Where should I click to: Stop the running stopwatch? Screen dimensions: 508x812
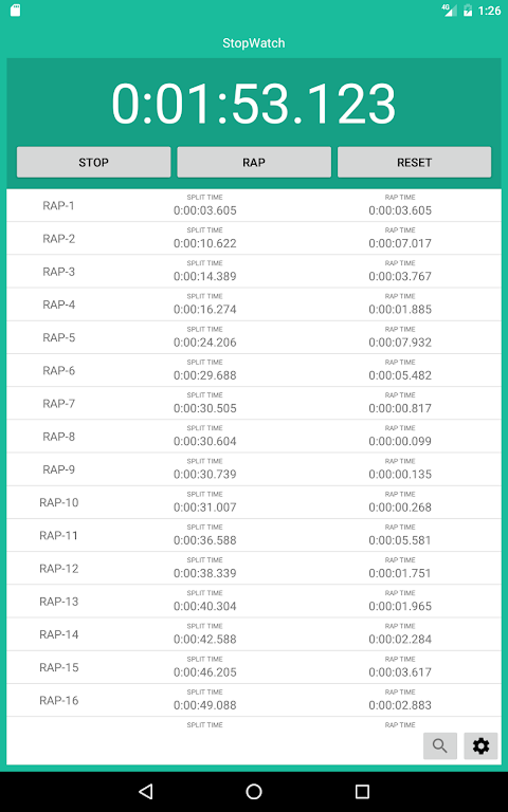pyautogui.click(x=94, y=162)
